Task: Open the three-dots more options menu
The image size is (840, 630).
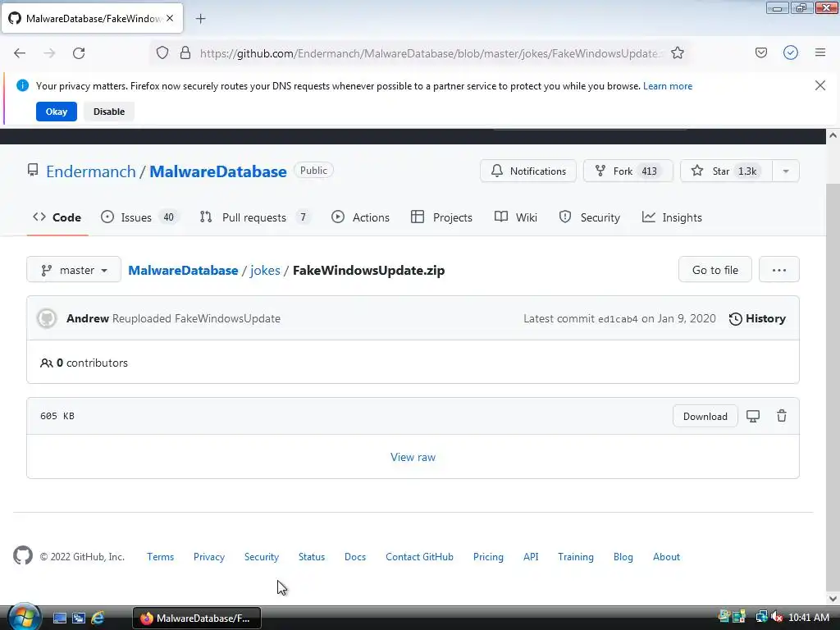Action: click(779, 269)
